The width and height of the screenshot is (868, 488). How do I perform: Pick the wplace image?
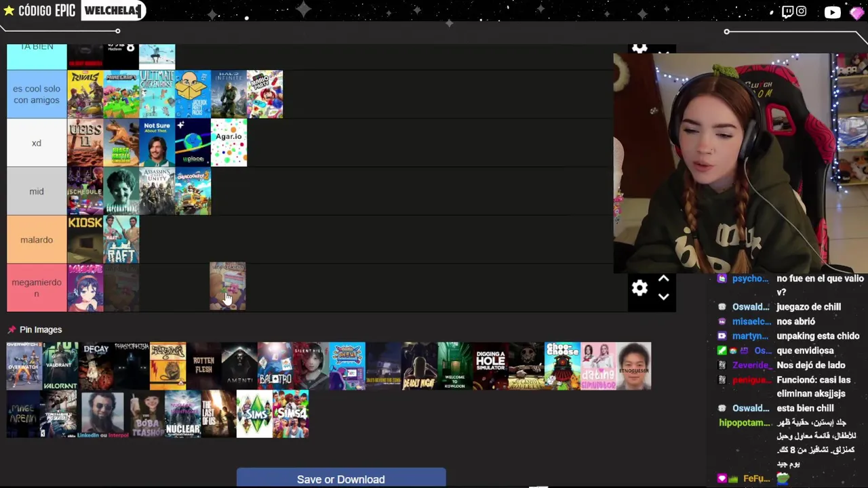[193, 143]
